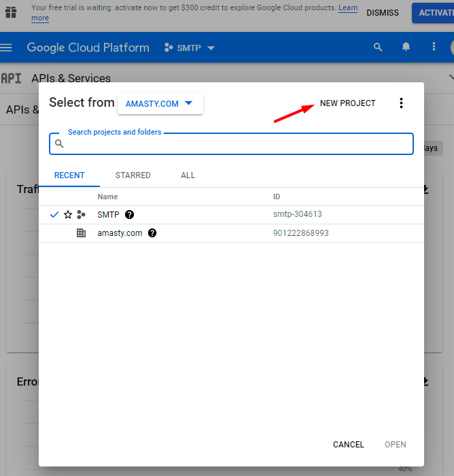
Task: Dismiss the free trial banner
Action: 383,13
